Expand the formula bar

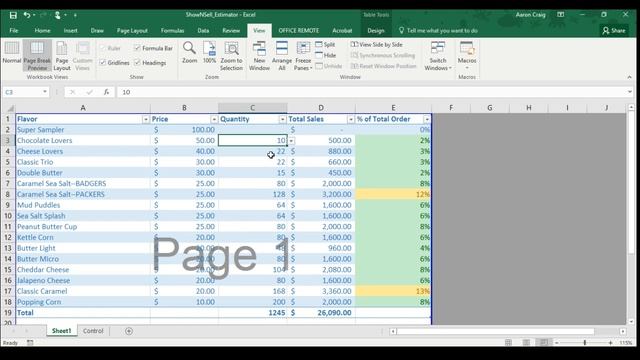click(630, 92)
